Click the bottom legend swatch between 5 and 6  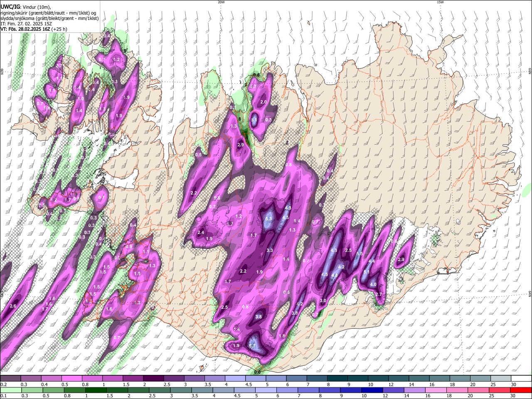[266, 390]
